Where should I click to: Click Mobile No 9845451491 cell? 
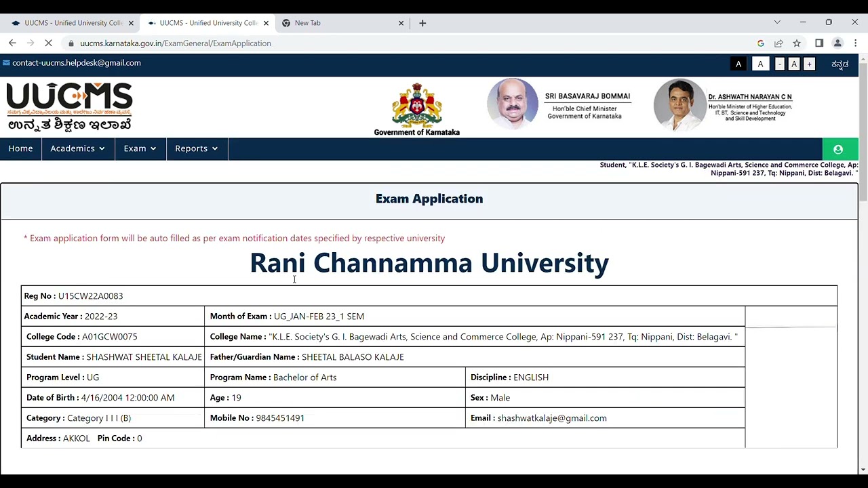tap(335, 418)
